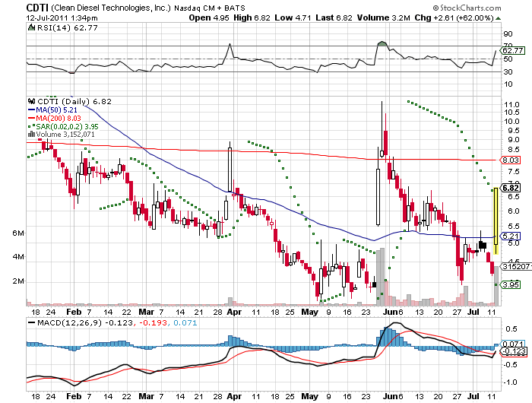Viewport: 532px width, 403px height.
Task: Click the yellow highlighted latest candlestick
Action: point(496,221)
